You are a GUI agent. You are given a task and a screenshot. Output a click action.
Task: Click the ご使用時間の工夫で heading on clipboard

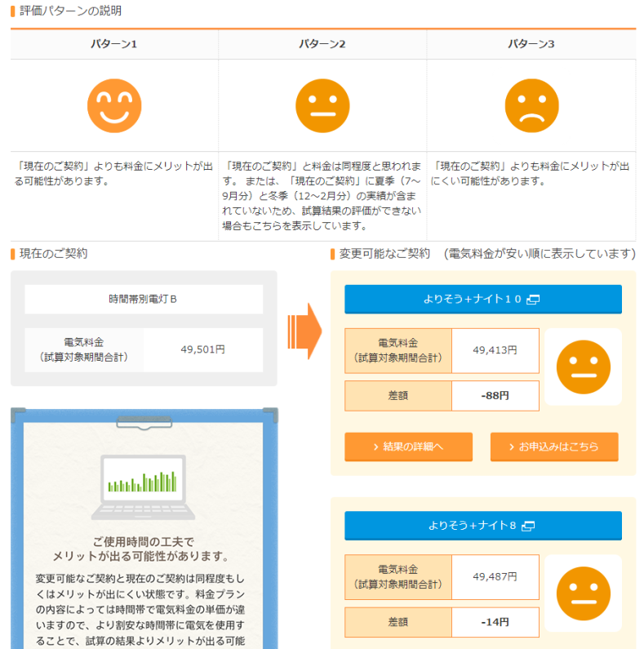[x=143, y=542]
